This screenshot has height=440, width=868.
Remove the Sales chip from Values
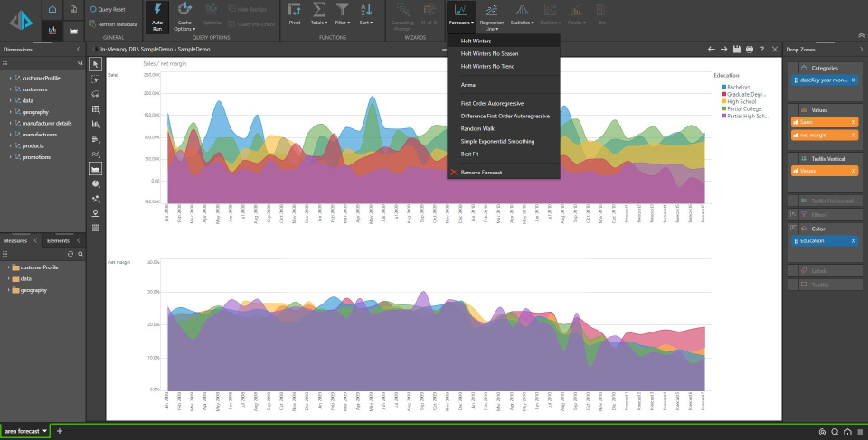(x=853, y=120)
